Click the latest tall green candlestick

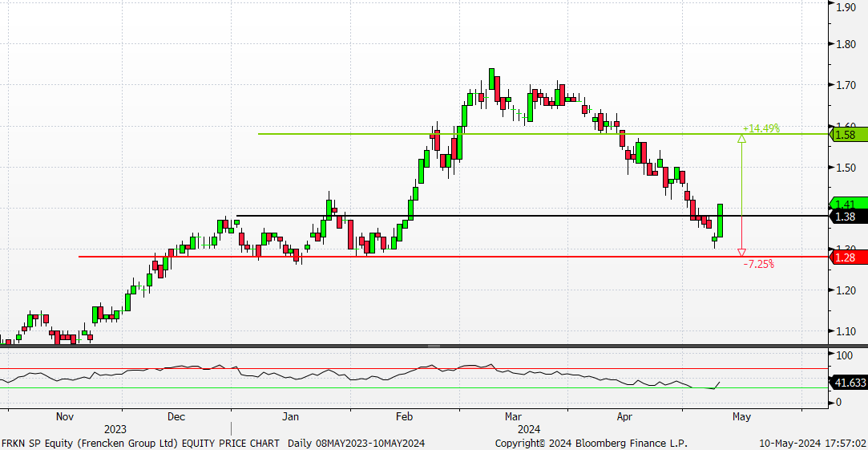pyautogui.click(x=721, y=220)
